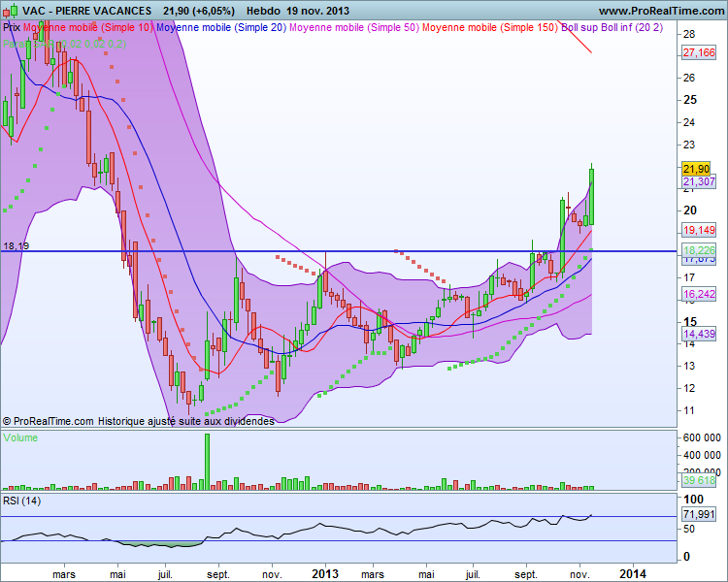Click the 23 price axis label

pyautogui.click(x=689, y=145)
